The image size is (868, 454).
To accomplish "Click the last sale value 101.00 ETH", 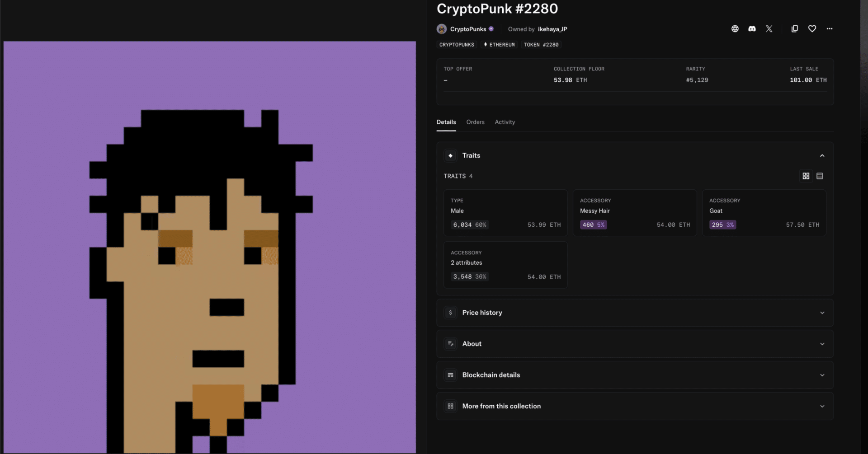I will click(808, 80).
